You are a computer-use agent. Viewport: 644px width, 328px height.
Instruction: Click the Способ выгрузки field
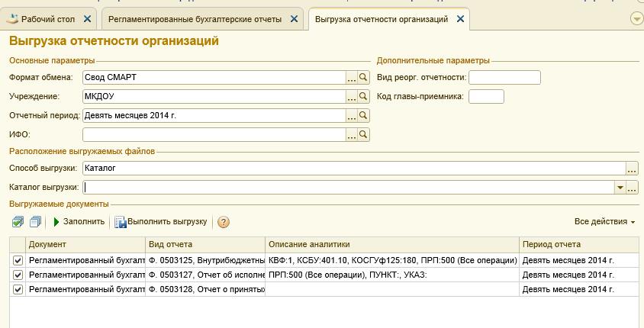coord(354,168)
